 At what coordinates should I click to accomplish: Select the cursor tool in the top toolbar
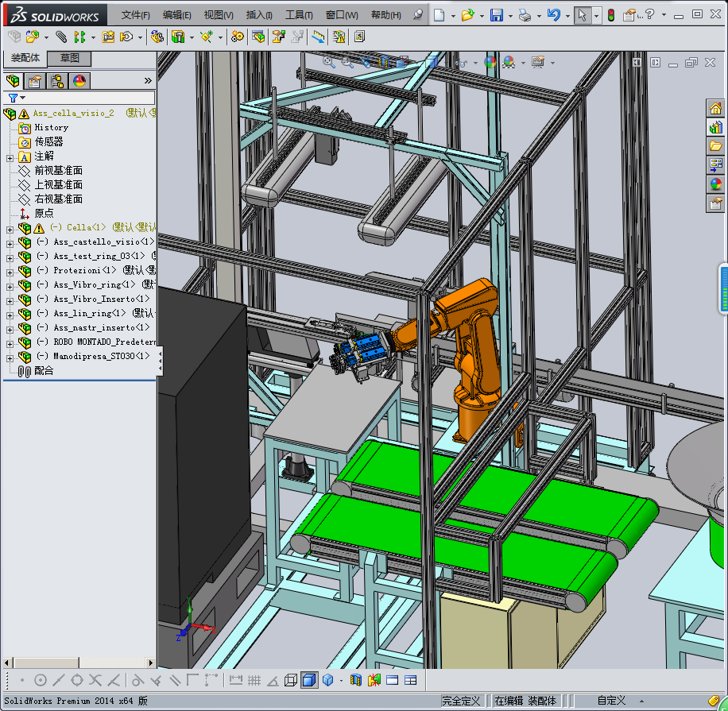[x=583, y=15]
